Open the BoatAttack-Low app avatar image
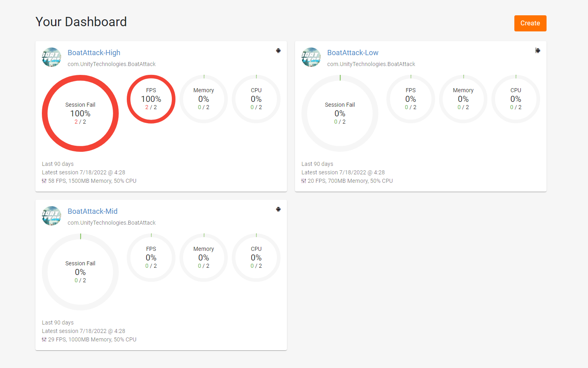 coord(311,57)
